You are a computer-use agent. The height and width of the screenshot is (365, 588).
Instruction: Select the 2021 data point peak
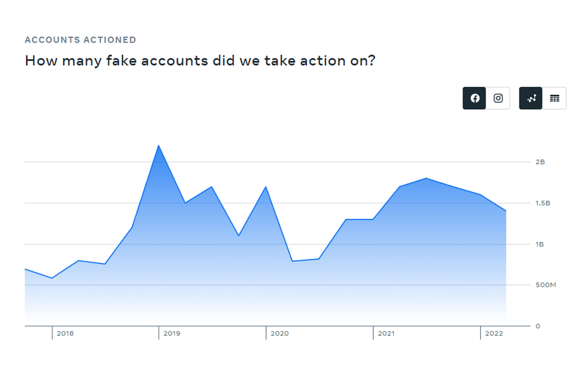click(427, 178)
